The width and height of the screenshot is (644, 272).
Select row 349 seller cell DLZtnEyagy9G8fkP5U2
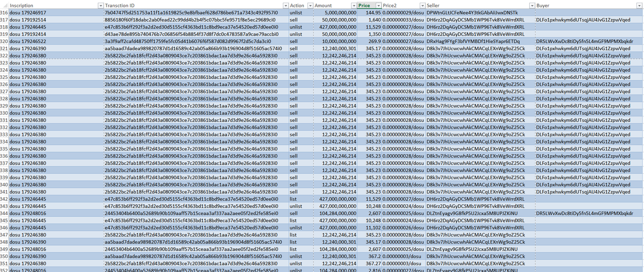(480, 249)
